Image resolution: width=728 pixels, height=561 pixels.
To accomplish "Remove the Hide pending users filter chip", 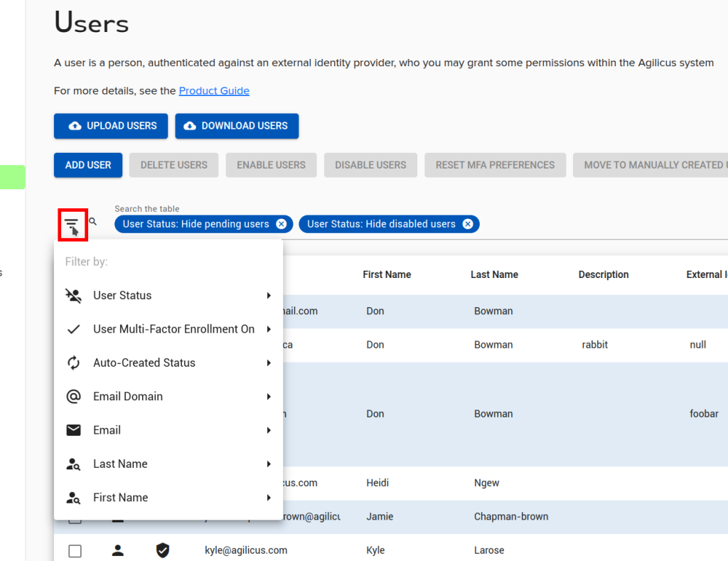I will 282,224.
